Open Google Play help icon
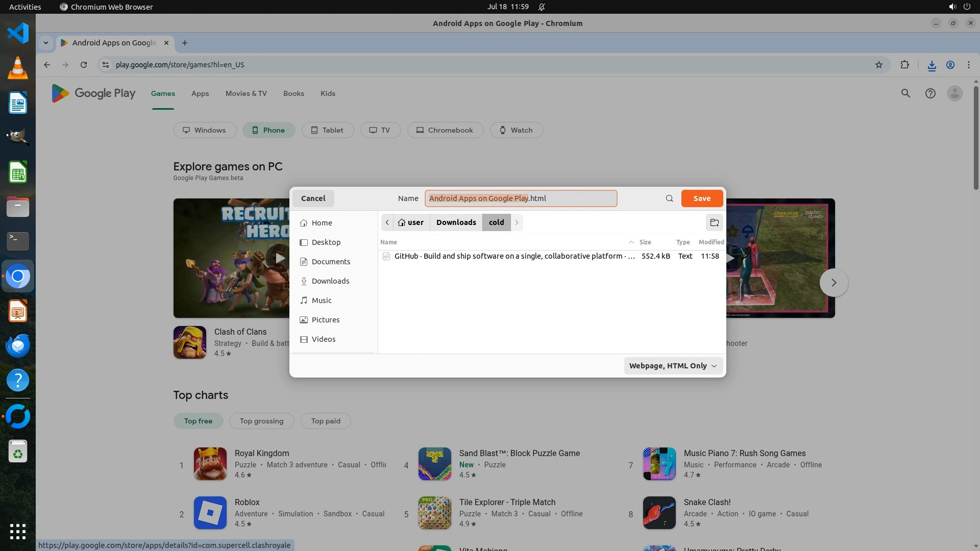The height and width of the screenshot is (551, 980). click(930, 93)
